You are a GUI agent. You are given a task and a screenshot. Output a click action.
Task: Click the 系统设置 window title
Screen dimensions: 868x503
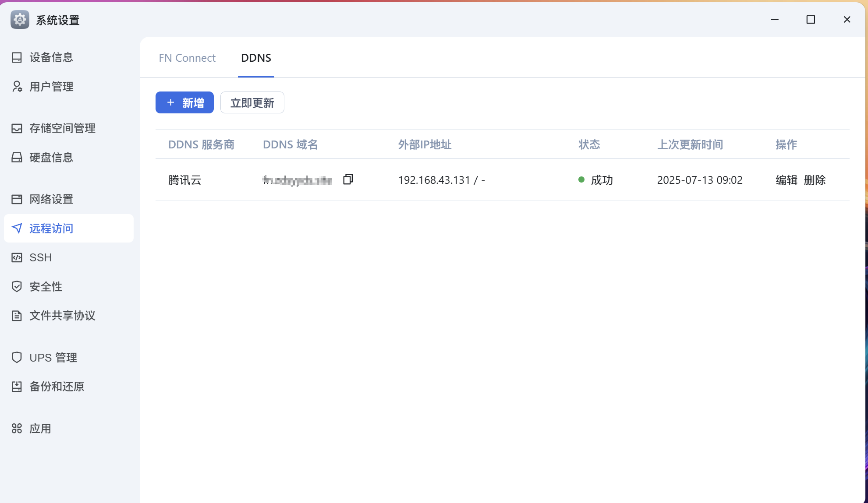click(x=58, y=20)
